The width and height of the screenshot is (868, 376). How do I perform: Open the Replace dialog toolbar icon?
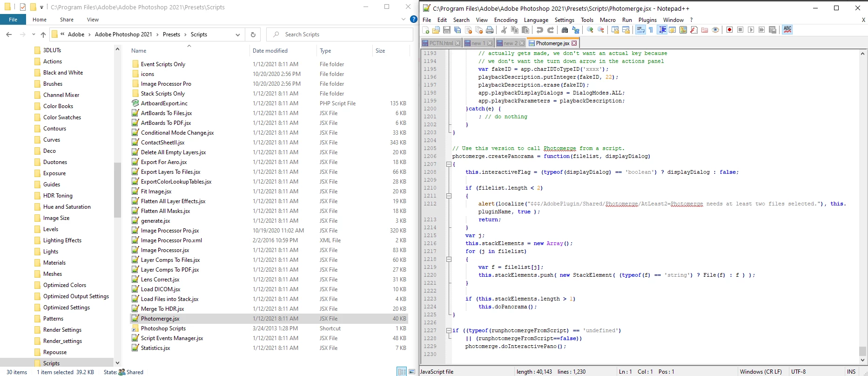pyautogui.click(x=576, y=30)
